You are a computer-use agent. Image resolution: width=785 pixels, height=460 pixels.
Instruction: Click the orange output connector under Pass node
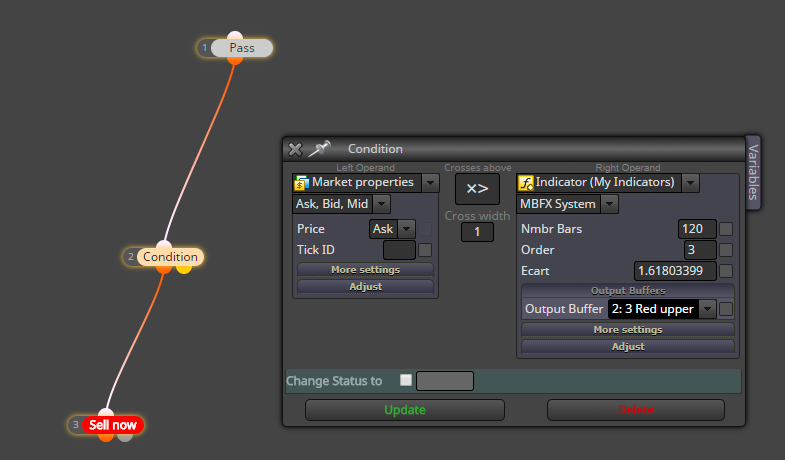tap(235, 60)
